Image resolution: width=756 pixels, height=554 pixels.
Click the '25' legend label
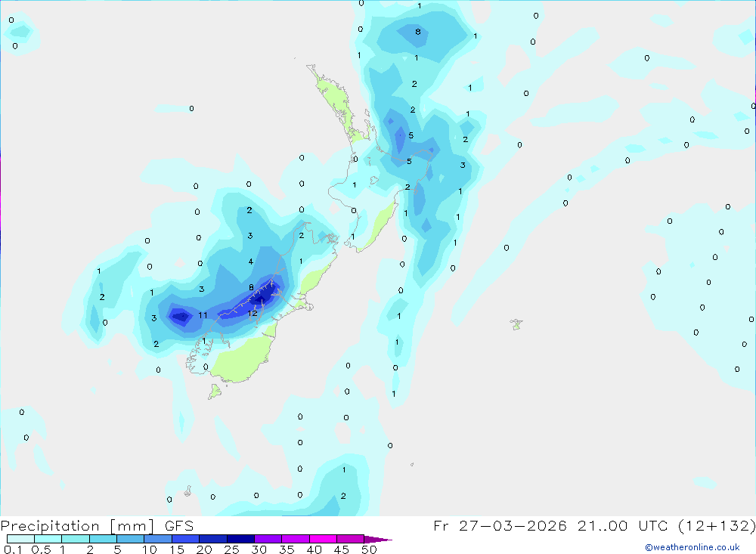pyautogui.click(x=231, y=549)
